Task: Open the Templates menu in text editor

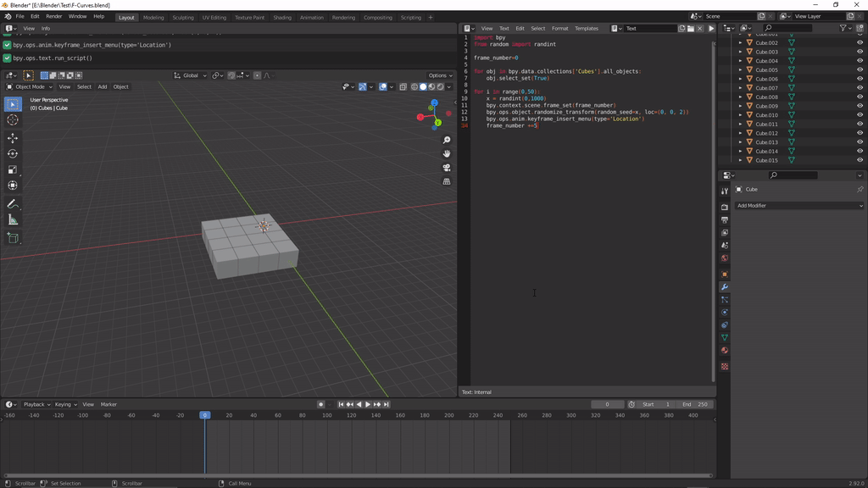Action: pyautogui.click(x=587, y=28)
